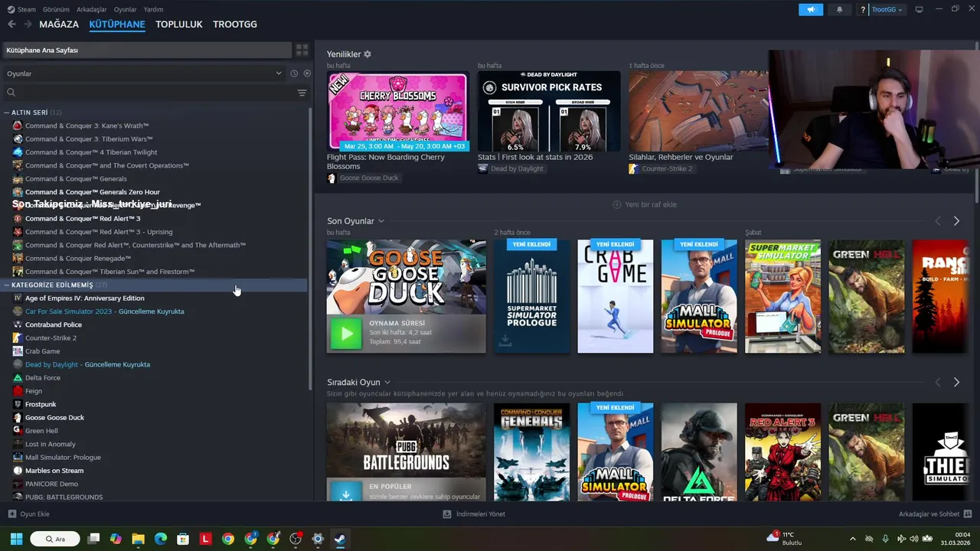Collapse KATEGORİZE EDİLMEMİŞ category
The width and height of the screenshot is (980, 551).
click(x=7, y=285)
